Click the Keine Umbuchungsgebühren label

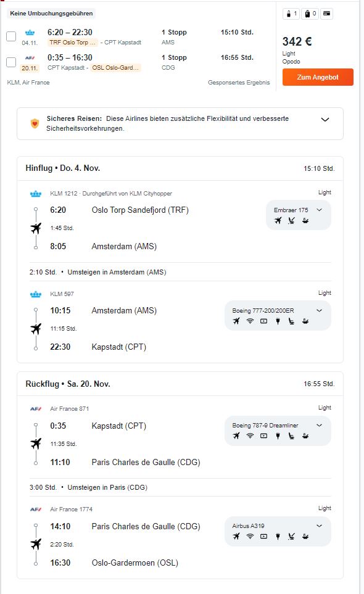(x=51, y=13)
